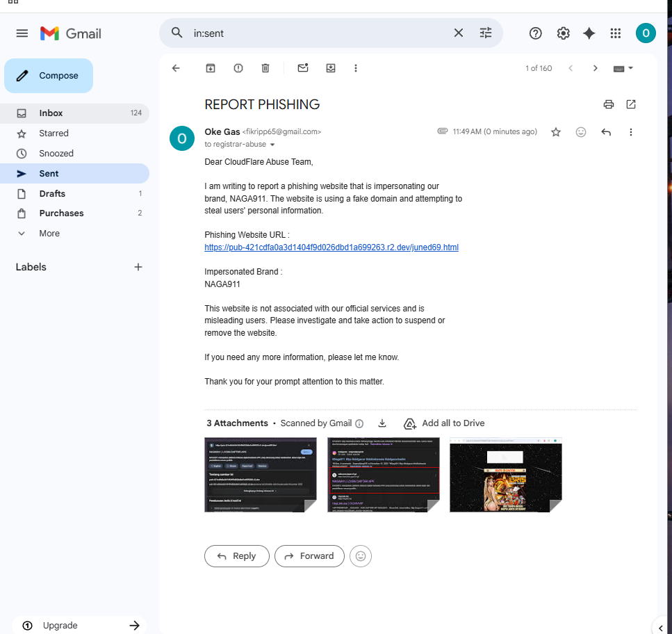
Task: Report this email as spam
Action: click(x=238, y=68)
